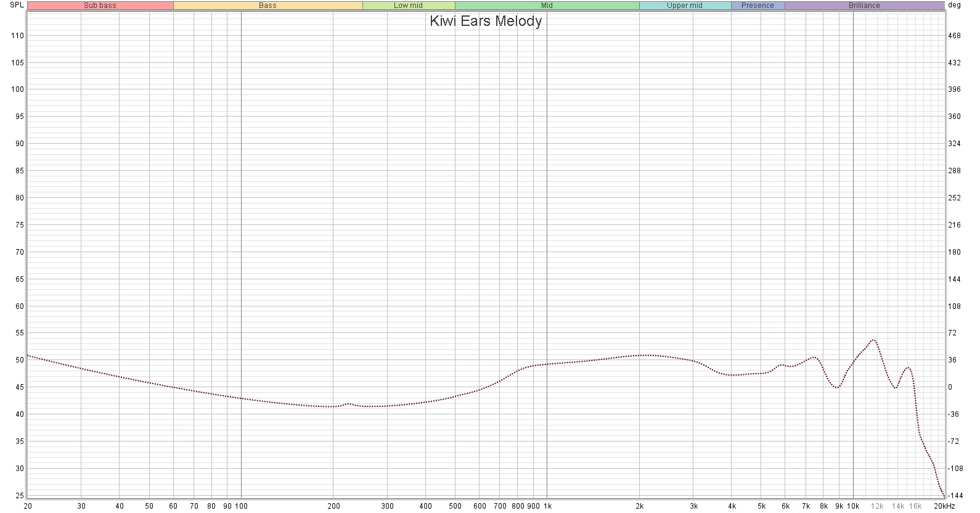Screen dimensions: 980x513
Task: Select the 35 SPL axis value
Action: click(x=20, y=441)
